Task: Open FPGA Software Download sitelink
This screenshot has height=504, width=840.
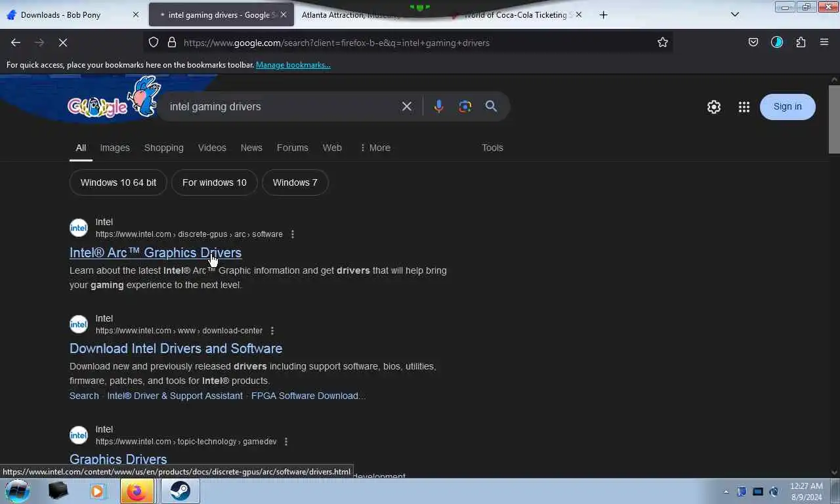Action: (x=308, y=396)
